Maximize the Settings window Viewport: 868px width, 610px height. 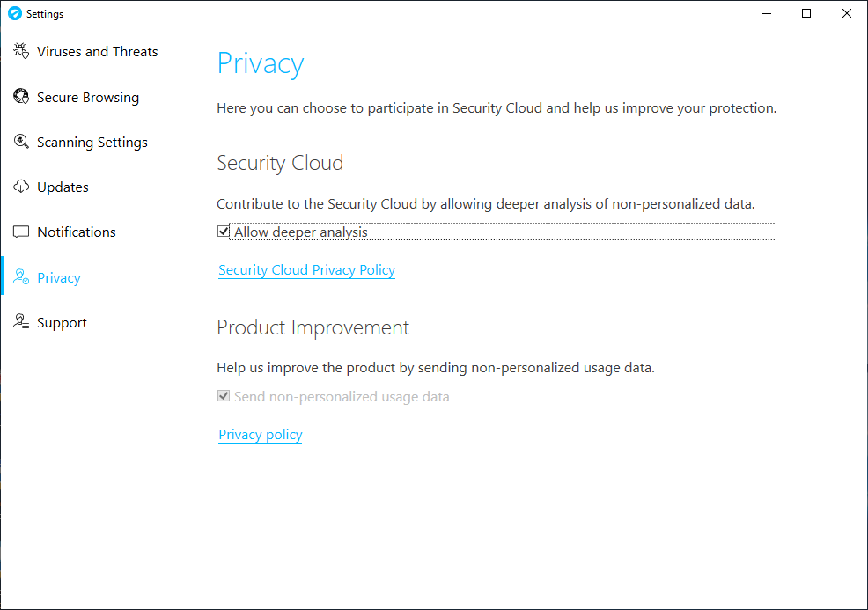point(806,13)
